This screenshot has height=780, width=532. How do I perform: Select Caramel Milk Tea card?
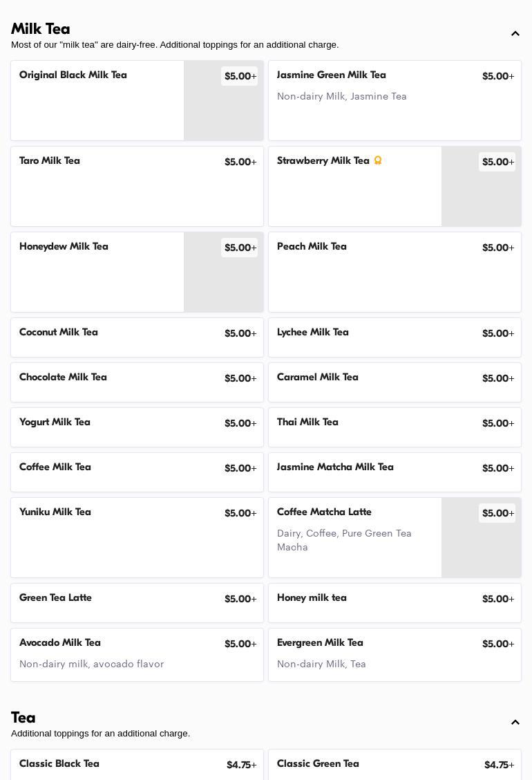point(395,382)
